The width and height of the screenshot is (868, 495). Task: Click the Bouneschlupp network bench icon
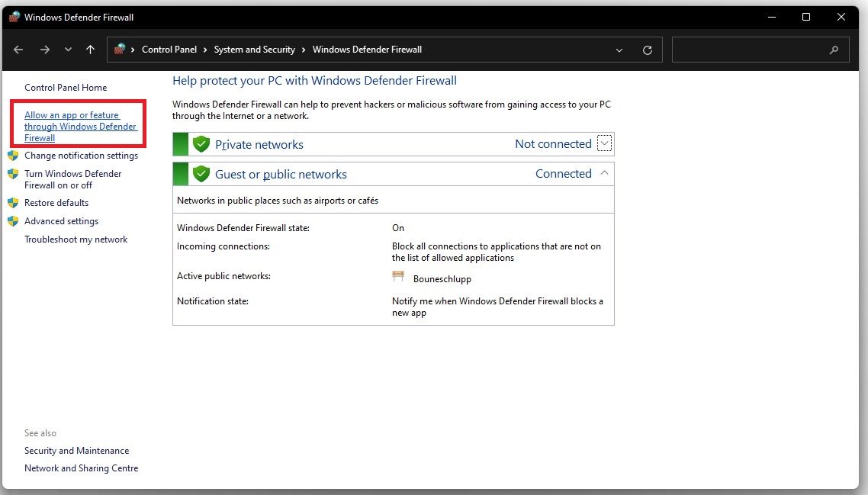tap(398, 276)
